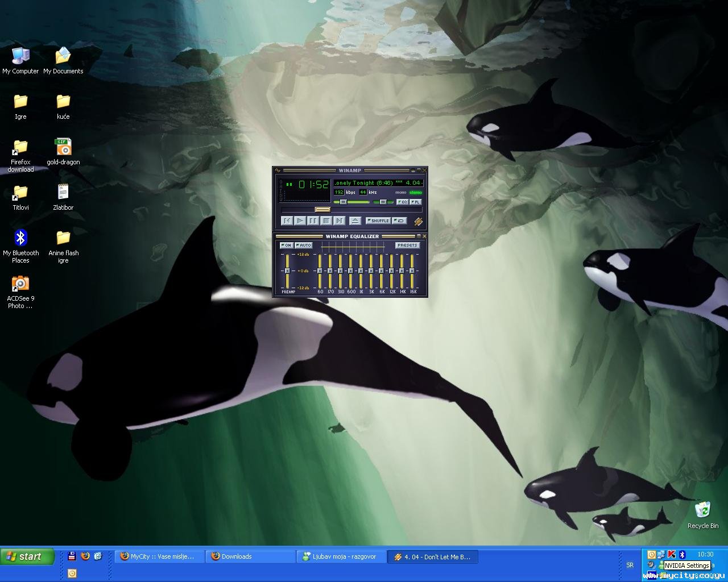Click the 310 Hz equalizer slider

click(341, 271)
